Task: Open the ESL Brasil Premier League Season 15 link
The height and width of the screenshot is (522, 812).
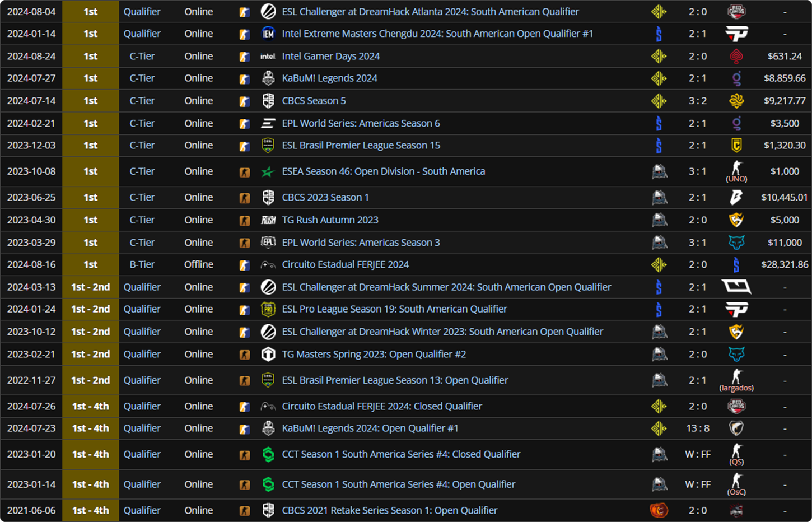Action: coord(361,145)
